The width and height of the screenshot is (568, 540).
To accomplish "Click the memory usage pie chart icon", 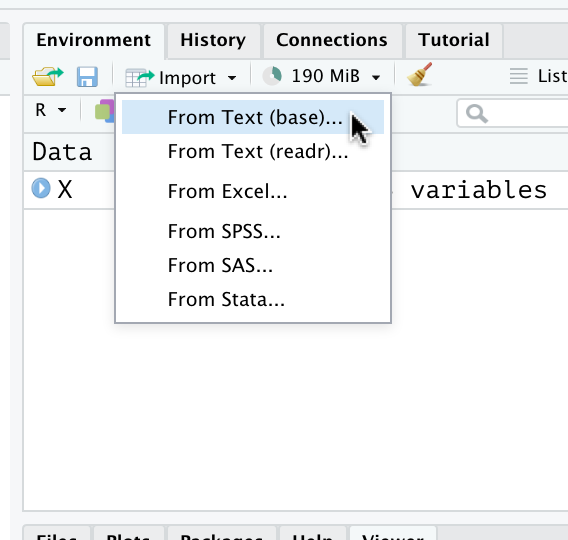I will pos(272,76).
